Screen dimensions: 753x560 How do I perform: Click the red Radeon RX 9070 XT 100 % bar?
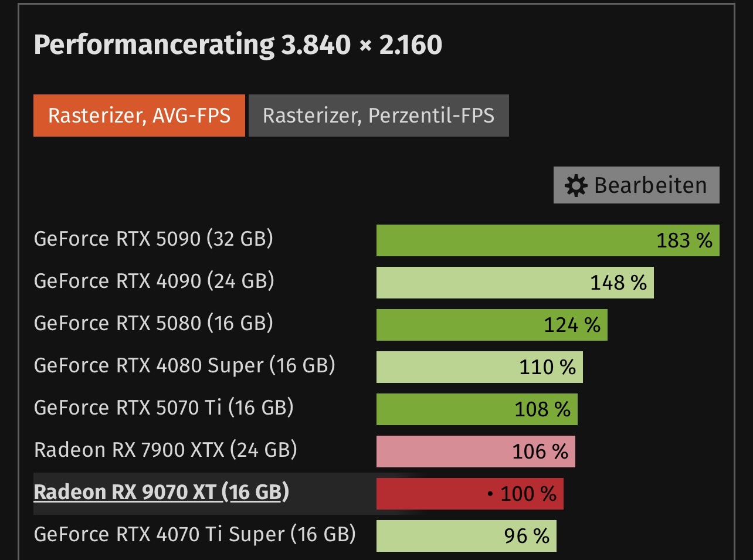[x=469, y=494]
